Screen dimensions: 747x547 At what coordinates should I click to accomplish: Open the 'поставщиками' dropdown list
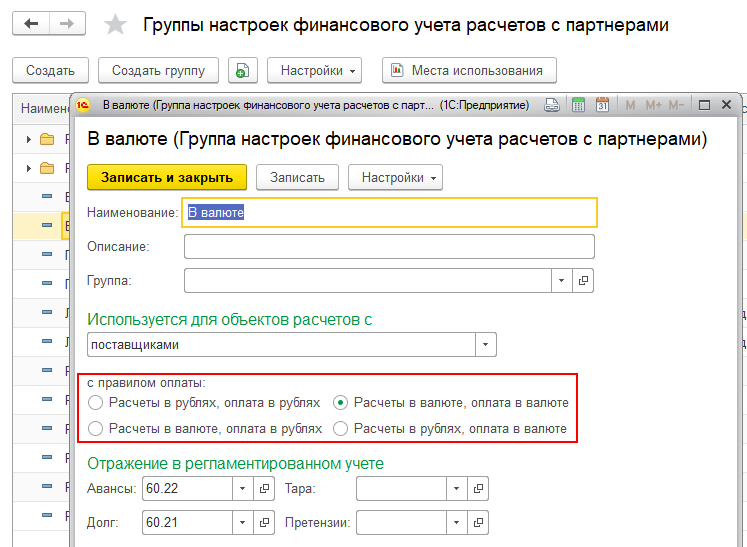click(x=485, y=345)
